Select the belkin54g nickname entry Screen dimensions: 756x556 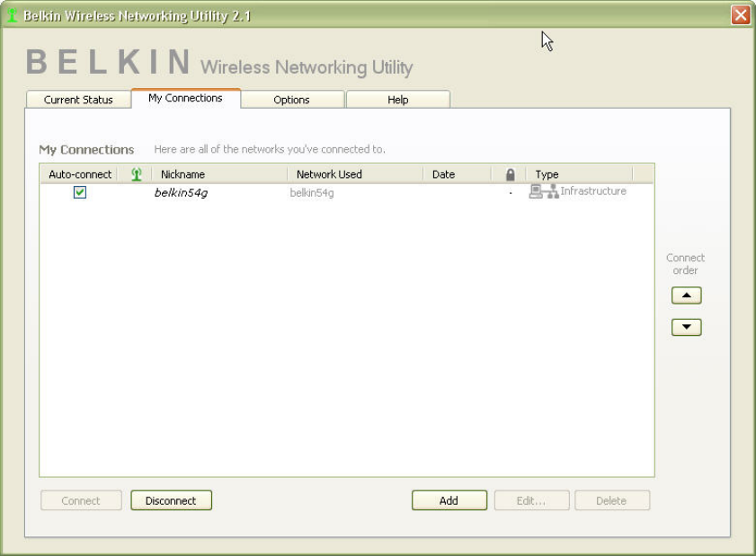181,193
